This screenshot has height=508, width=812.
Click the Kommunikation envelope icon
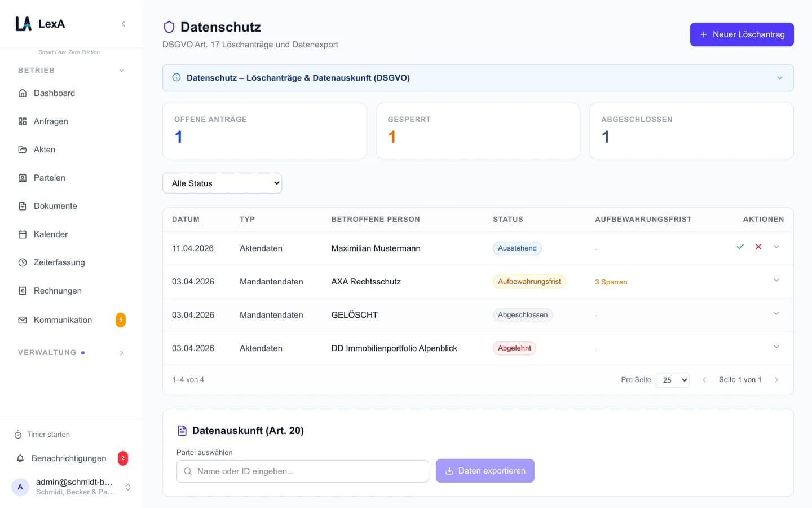point(23,320)
